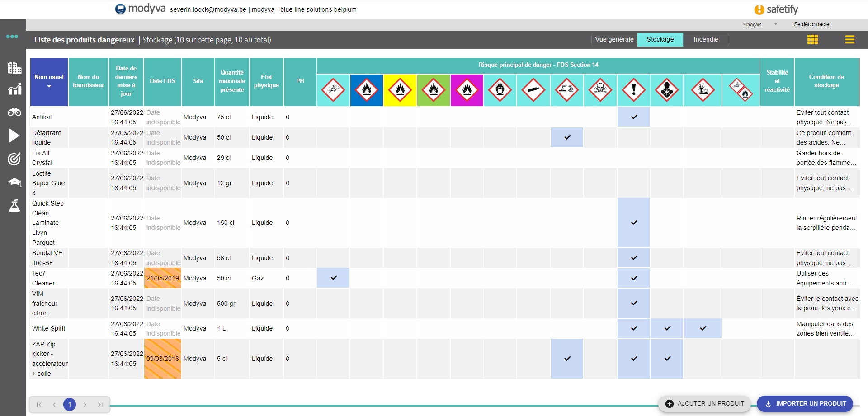The image size is (868, 416).
Task: Toggle White Spirit health hazard checkmark
Action: click(x=667, y=328)
